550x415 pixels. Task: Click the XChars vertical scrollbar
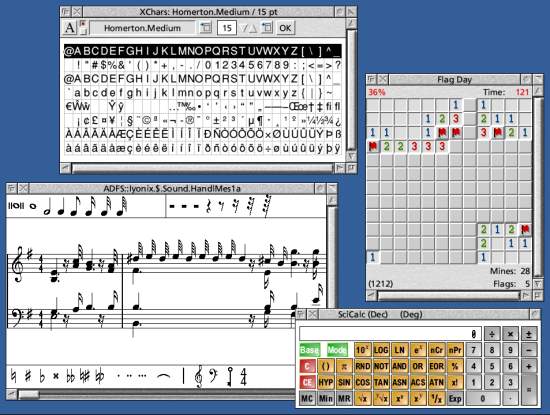click(x=351, y=90)
